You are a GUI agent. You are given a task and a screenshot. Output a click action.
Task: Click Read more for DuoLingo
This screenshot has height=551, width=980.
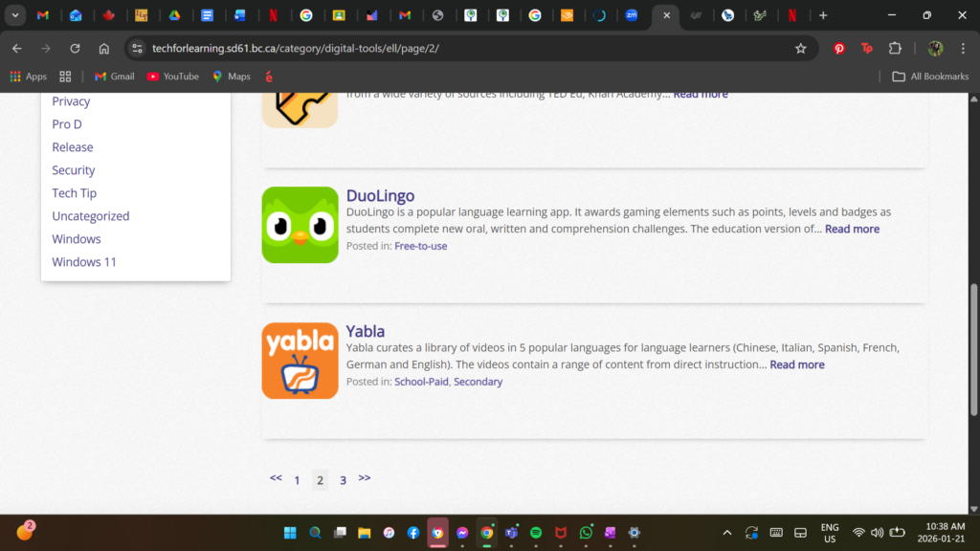(852, 229)
